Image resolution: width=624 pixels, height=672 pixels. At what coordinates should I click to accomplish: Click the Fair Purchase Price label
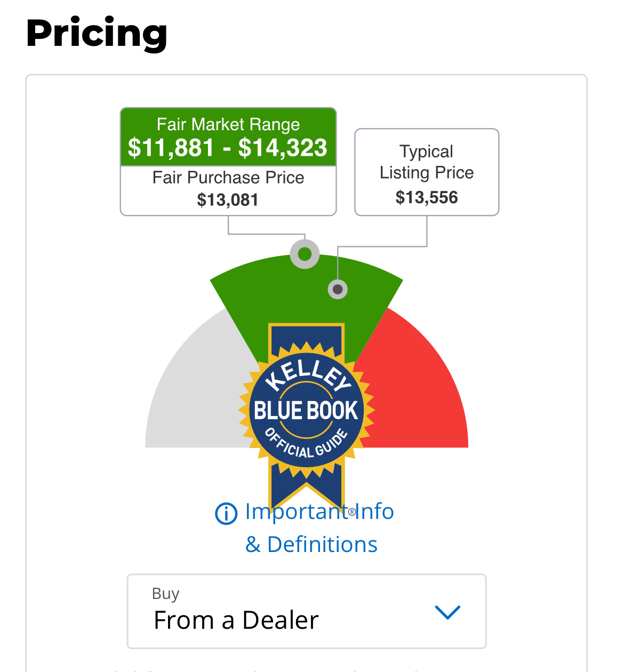pyautogui.click(x=228, y=178)
